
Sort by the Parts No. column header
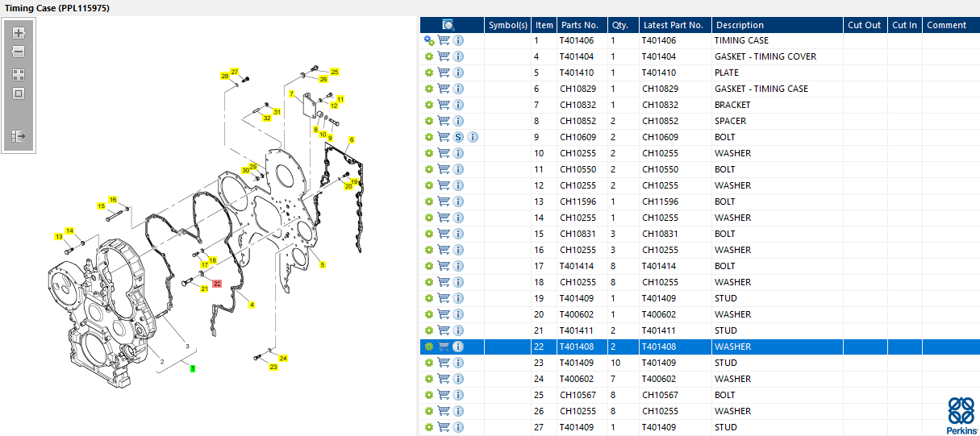coord(582,25)
